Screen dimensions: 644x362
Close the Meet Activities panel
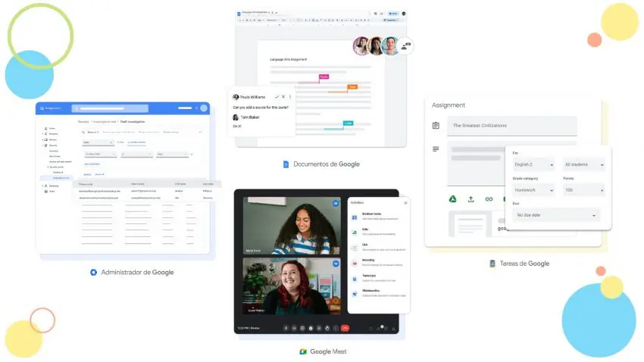(x=405, y=203)
